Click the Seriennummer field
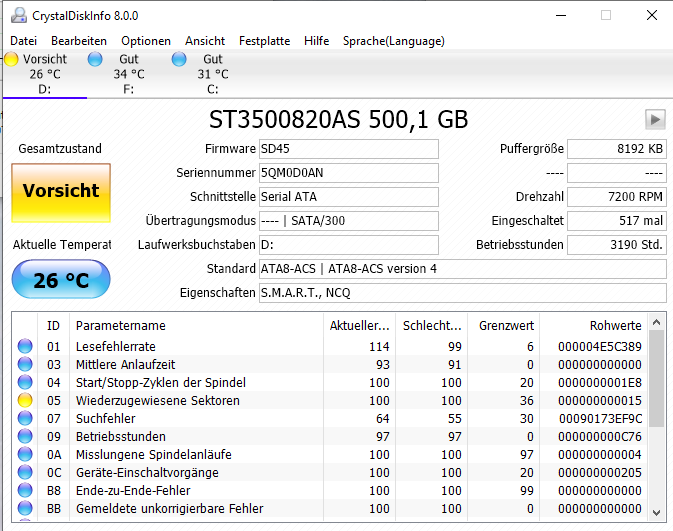Image resolution: width=673 pixels, height=531 pixels. click(x=349, y=173)
